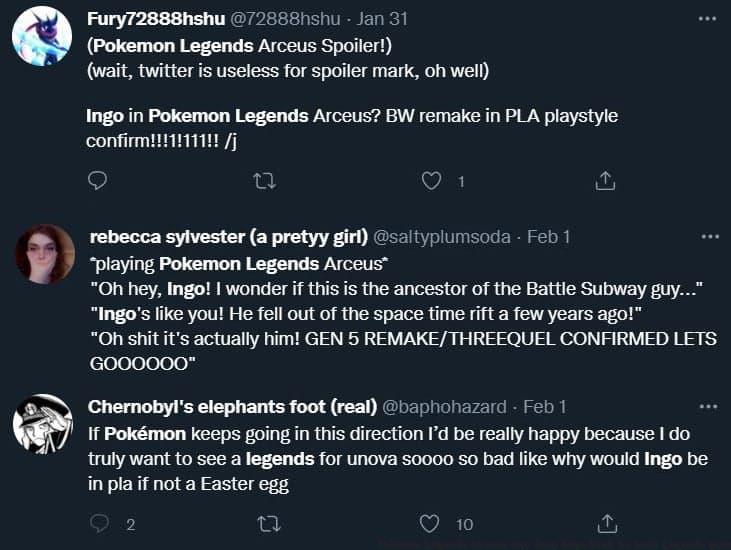Reply to Fury72888hshu's tweet
Viewport: 731px width, 550px height.
coord(98,181)
